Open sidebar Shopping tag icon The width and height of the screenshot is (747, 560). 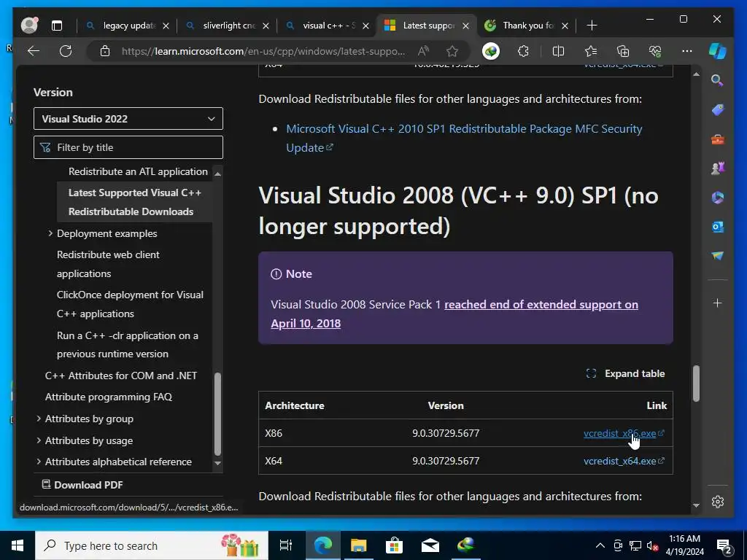point(718,110)
